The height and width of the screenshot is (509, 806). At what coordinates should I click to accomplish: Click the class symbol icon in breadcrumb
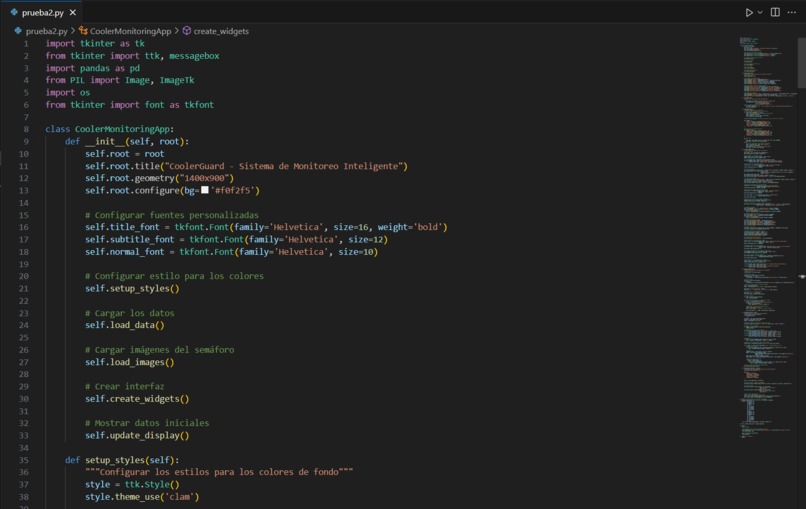point(83,31)
